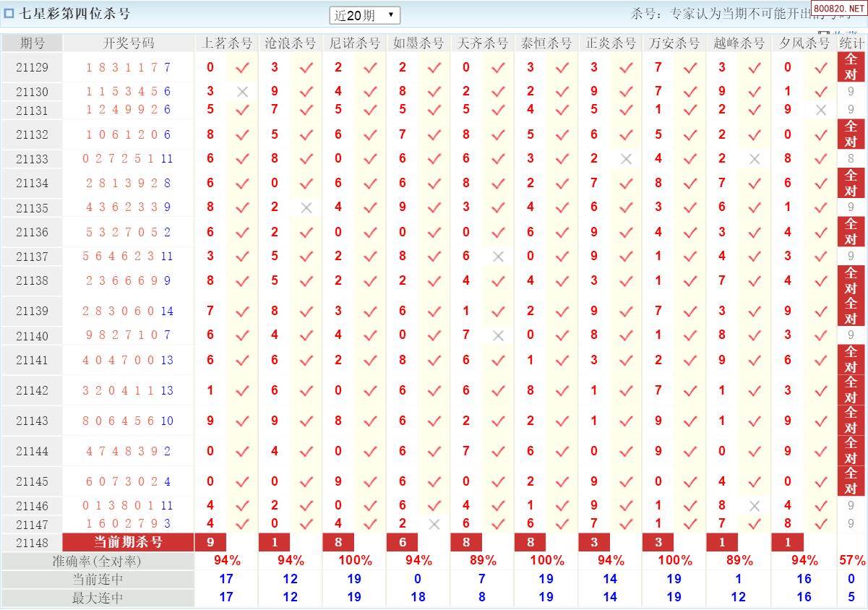Click the gray X mark for 天齐杀号 in row 21140
This screenshot has height=610, width=868.
point(498,335)
